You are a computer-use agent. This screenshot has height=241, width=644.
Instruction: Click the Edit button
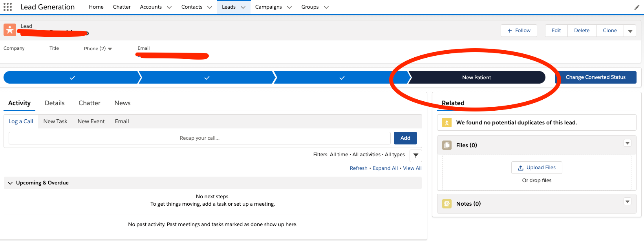click(556, 31)
